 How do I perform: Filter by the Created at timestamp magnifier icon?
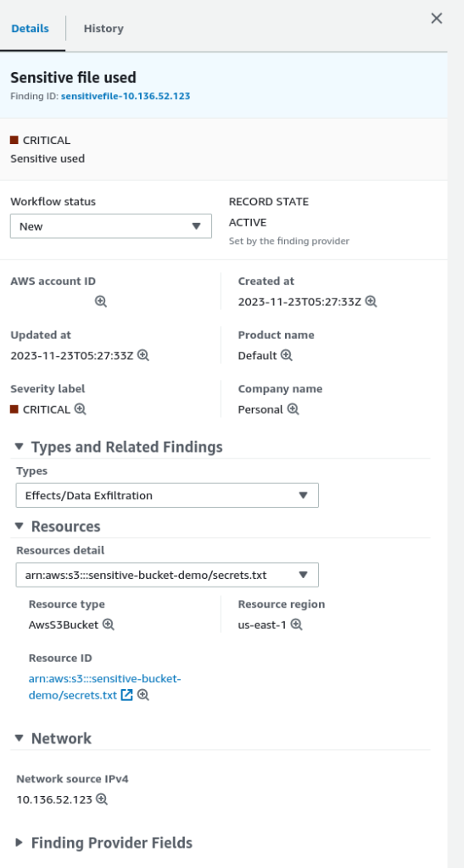371,302
